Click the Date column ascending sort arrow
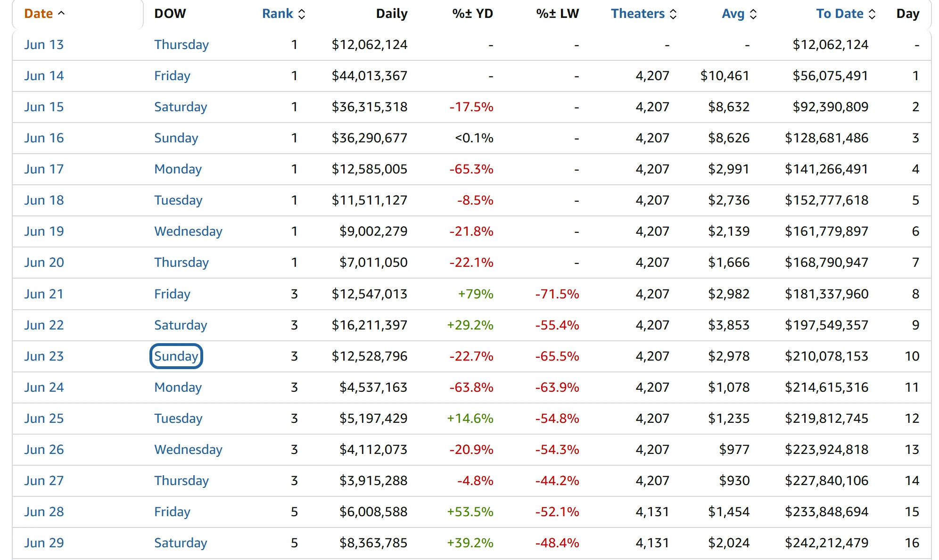Viewport: 939px width, 560px height. tap(61, 14)
